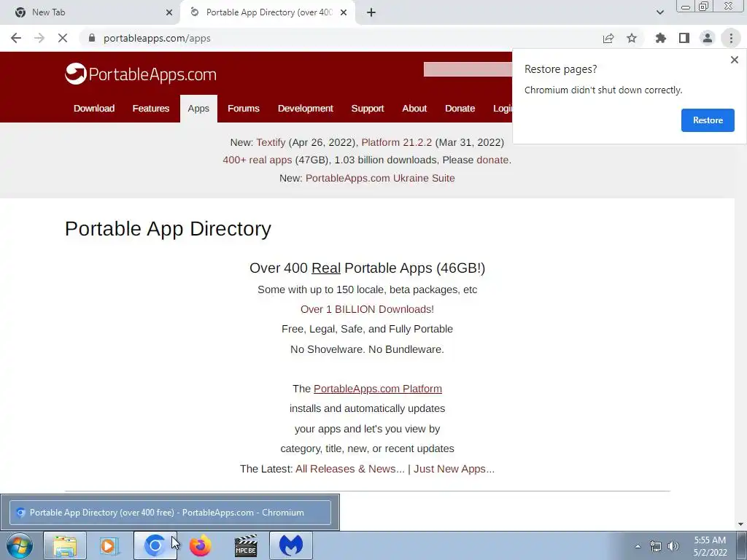The width and height of the screenshot is (747, 560).
Task: Open PortableApps.com Ukraine Suite link
Action: 380,178
